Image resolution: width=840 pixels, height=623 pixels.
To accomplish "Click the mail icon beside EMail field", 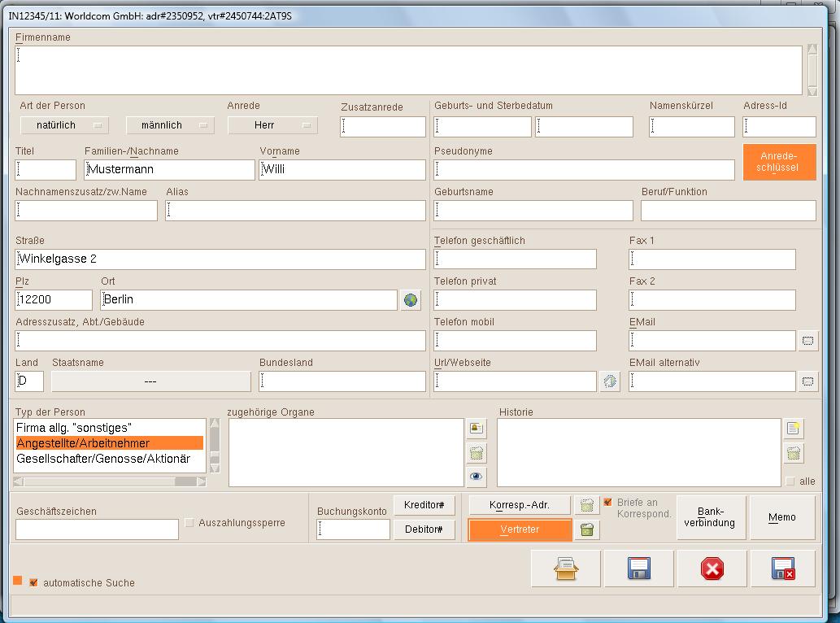I will click(807, 341).
